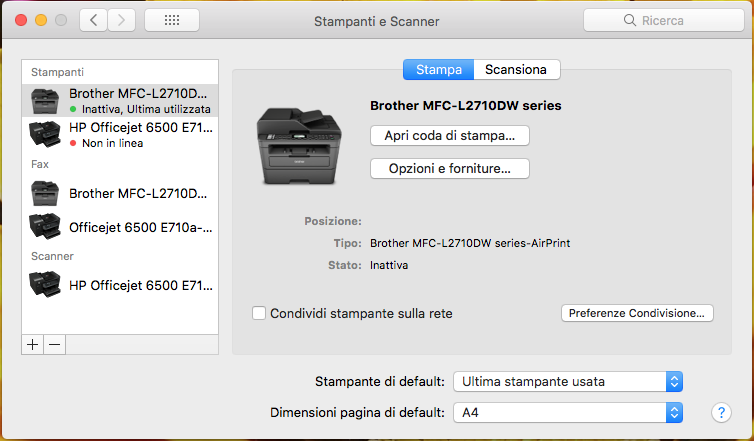This screenshot has height=441, width=754.
Task: Open Preferenze Condivisione button
Action: click(637, 313)
